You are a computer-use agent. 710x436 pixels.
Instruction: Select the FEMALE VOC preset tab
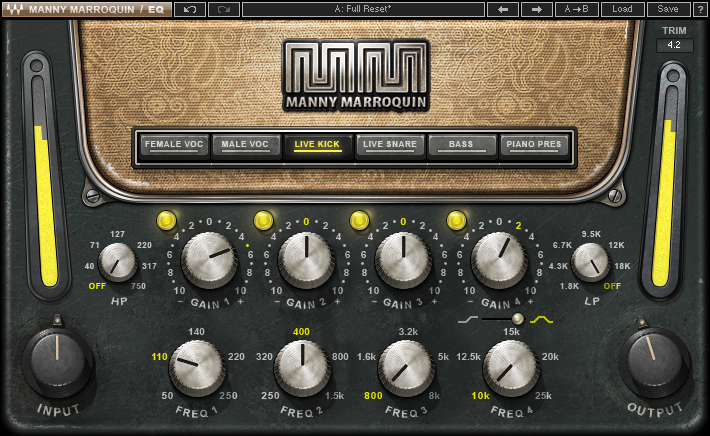pos(174,145)
